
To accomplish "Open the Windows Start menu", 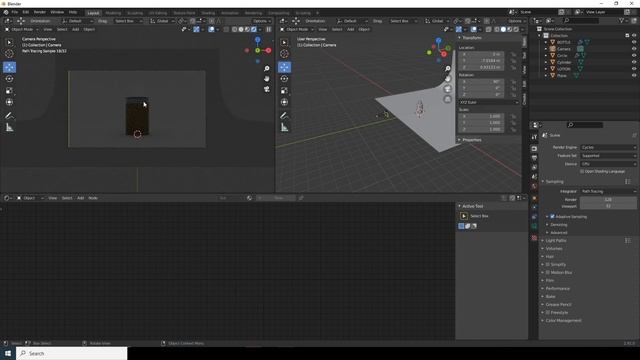I will (8, 353).
